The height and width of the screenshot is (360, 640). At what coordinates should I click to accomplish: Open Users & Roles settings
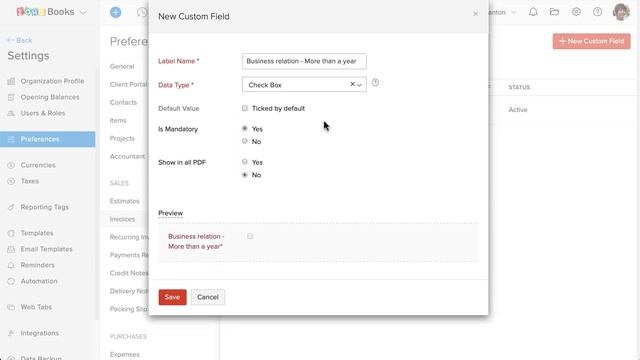(43, 113)
